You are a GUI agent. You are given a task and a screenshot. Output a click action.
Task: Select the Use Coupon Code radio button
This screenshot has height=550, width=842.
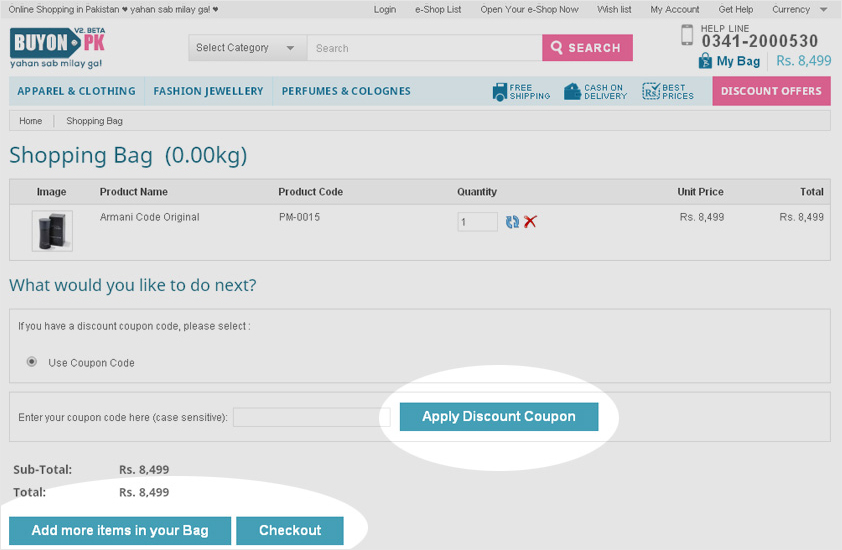coord(32,362)
